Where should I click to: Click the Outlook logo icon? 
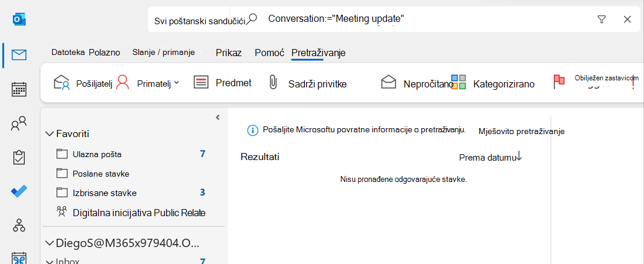tap(19, 19)
